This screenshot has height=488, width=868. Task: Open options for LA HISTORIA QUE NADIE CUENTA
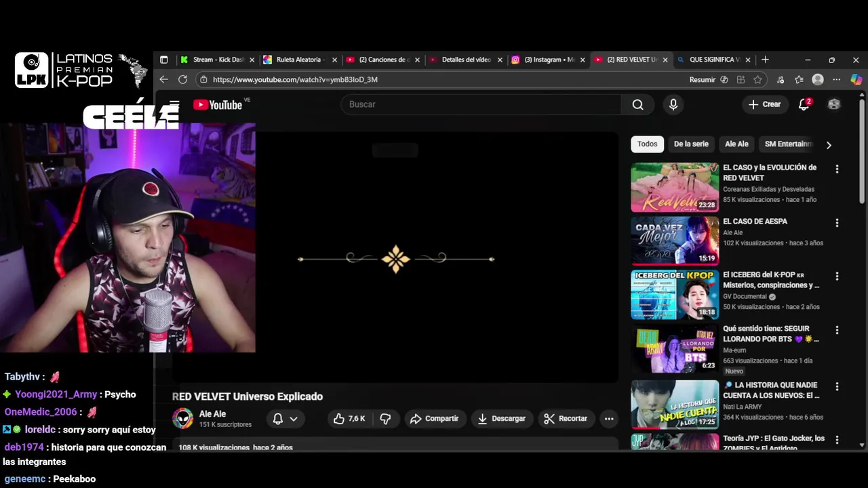[x=837, y=386]
